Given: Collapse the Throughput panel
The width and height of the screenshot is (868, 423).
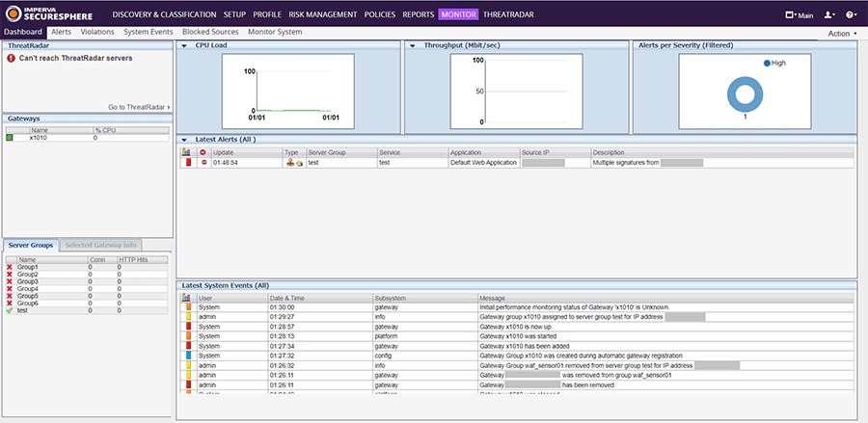Looking at the screenshot, I should [412, 45].
